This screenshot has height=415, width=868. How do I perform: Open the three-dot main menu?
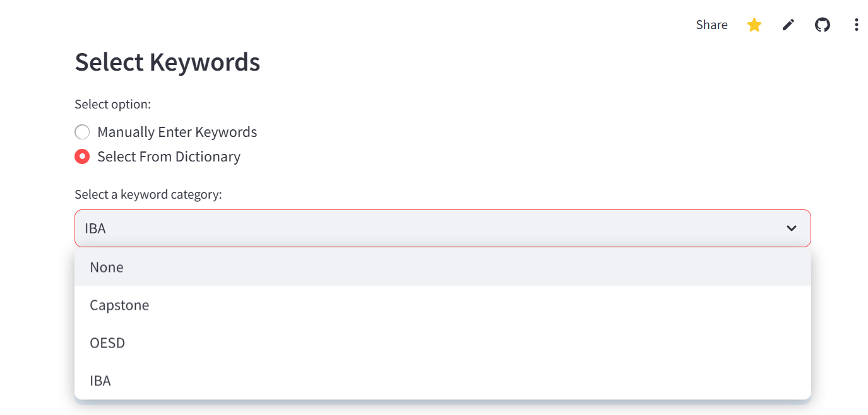point(857,25)
